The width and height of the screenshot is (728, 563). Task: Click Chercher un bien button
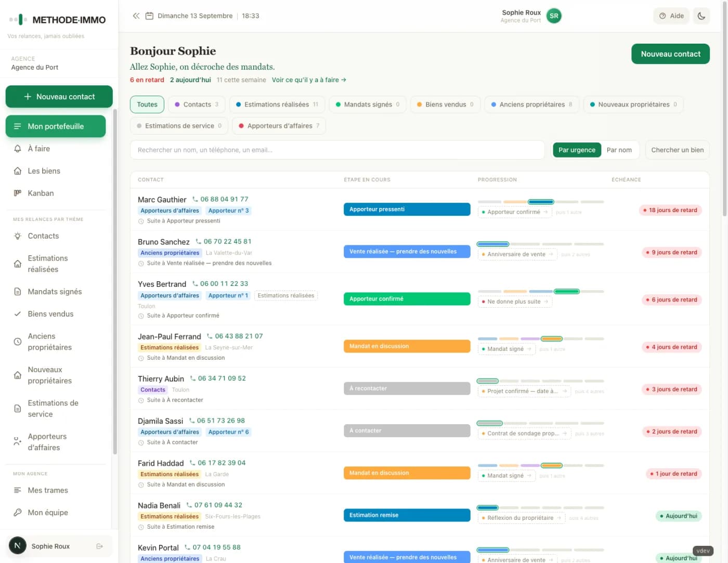[x=677, y=150]
